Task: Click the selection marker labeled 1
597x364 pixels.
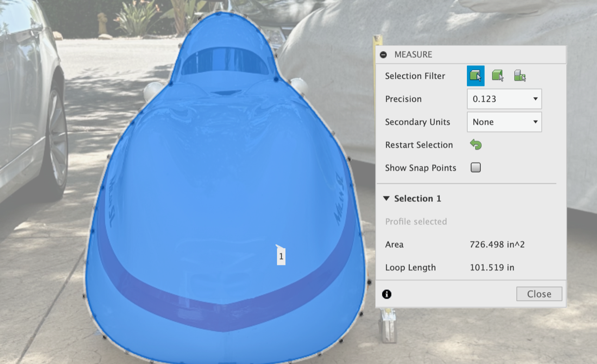Action: tap(281, 256)
